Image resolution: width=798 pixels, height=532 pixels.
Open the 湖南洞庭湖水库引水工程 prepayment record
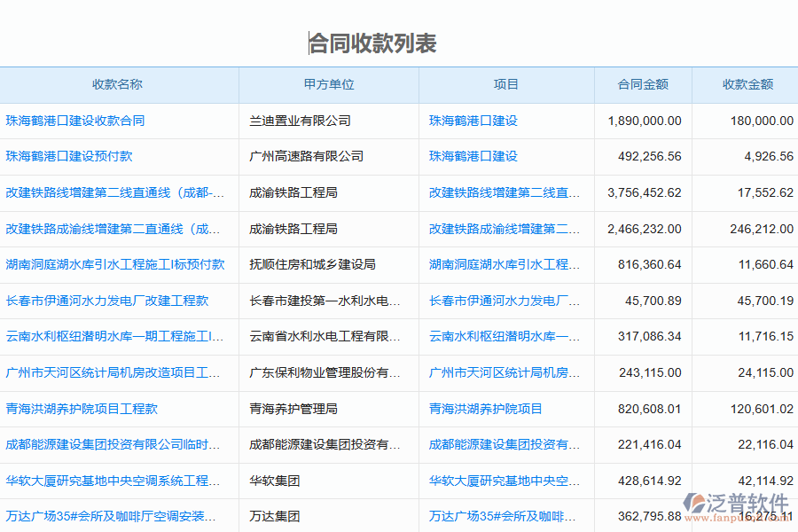point(115,264)
